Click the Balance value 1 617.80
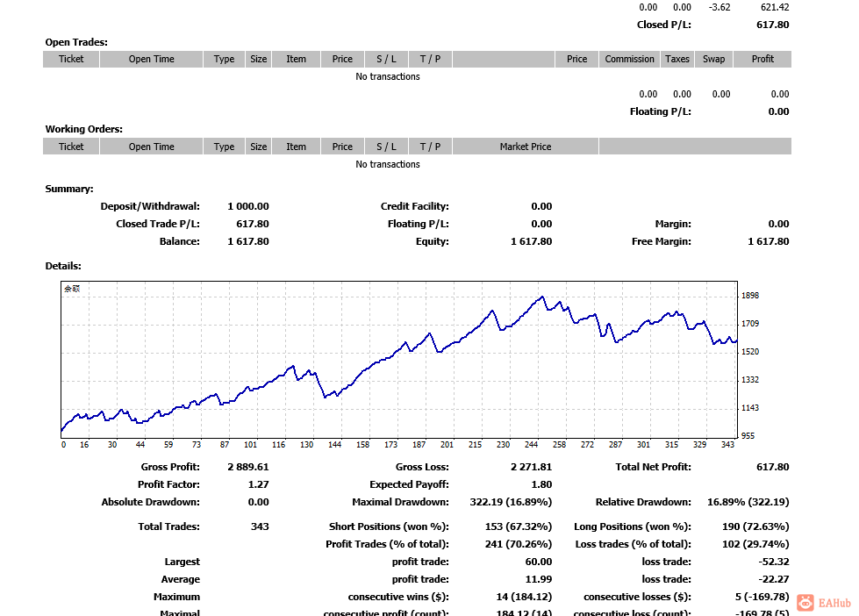This screenshot has width=859, height=616. point(248,241)
